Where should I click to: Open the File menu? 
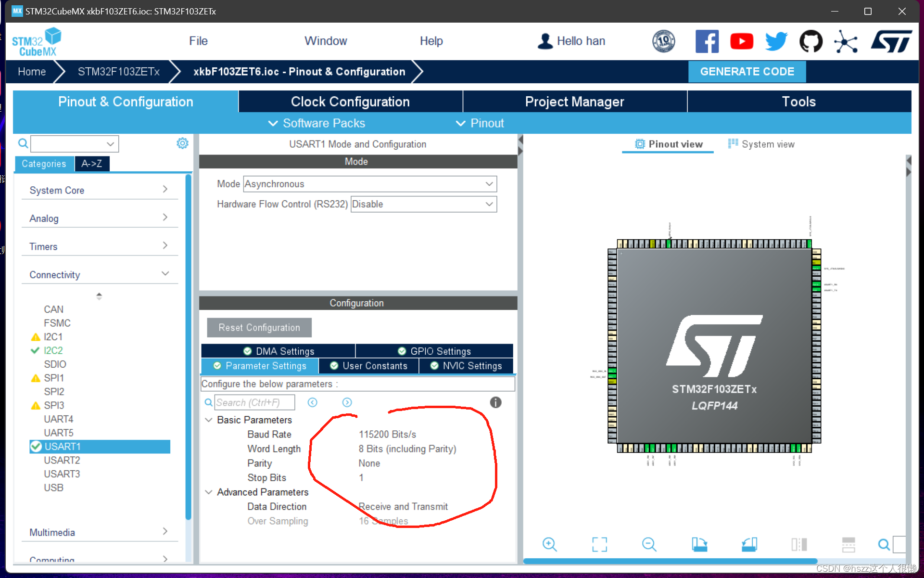198,41
